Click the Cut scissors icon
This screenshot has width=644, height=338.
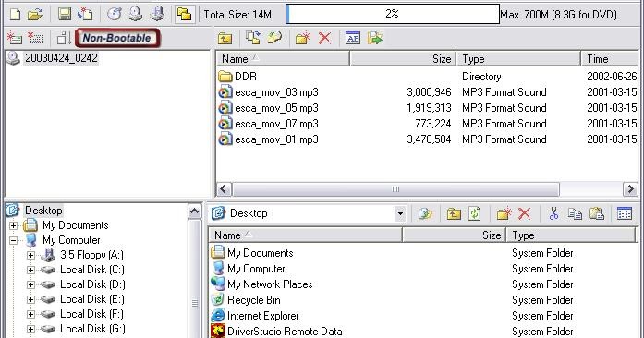click(x=553, y=213)
